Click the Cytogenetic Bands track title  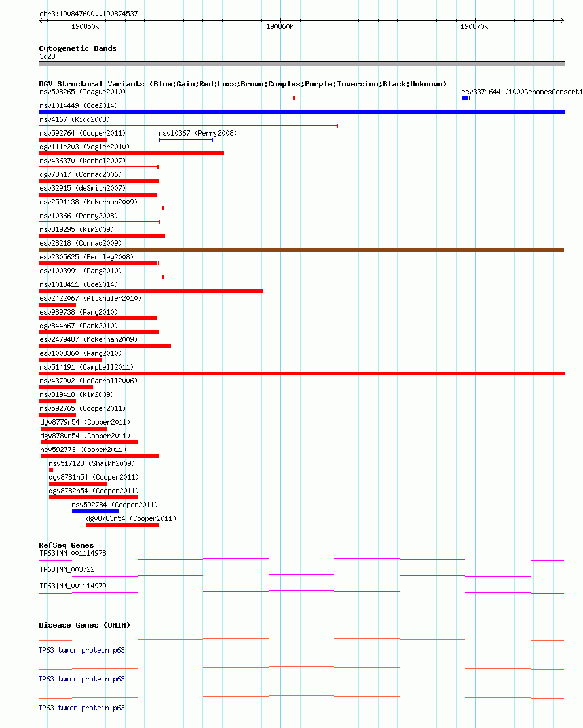(78, 48)
